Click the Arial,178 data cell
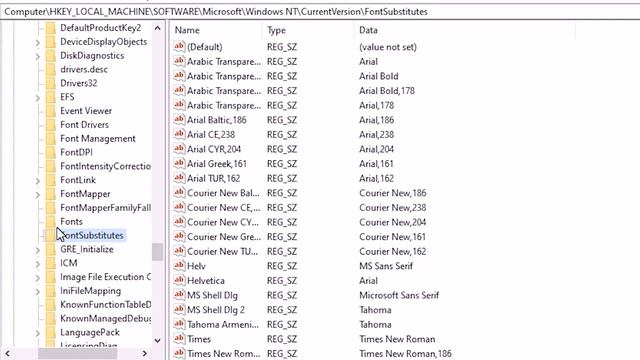640x360 pixels. 376,105
